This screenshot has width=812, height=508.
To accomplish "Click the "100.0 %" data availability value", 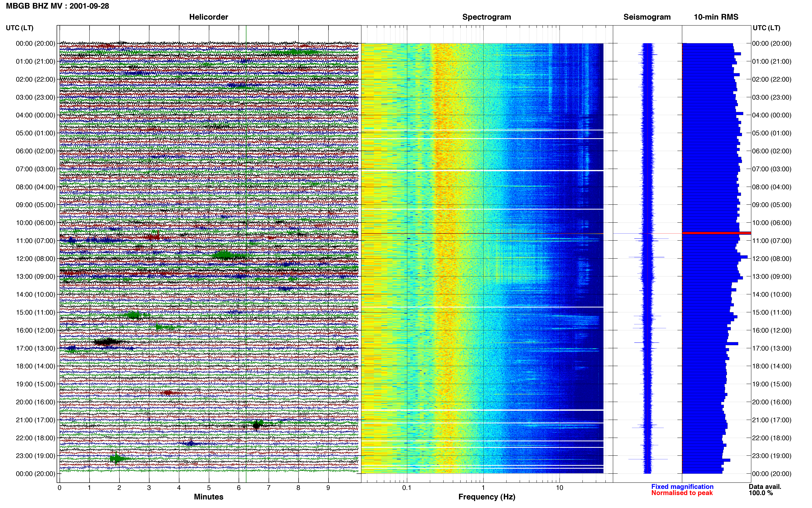I will (761, 493).
